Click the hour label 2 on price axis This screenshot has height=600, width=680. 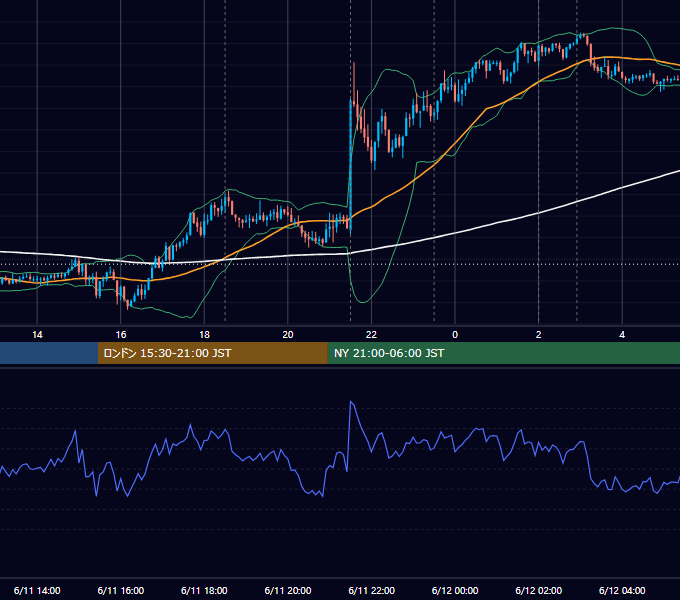539,335
